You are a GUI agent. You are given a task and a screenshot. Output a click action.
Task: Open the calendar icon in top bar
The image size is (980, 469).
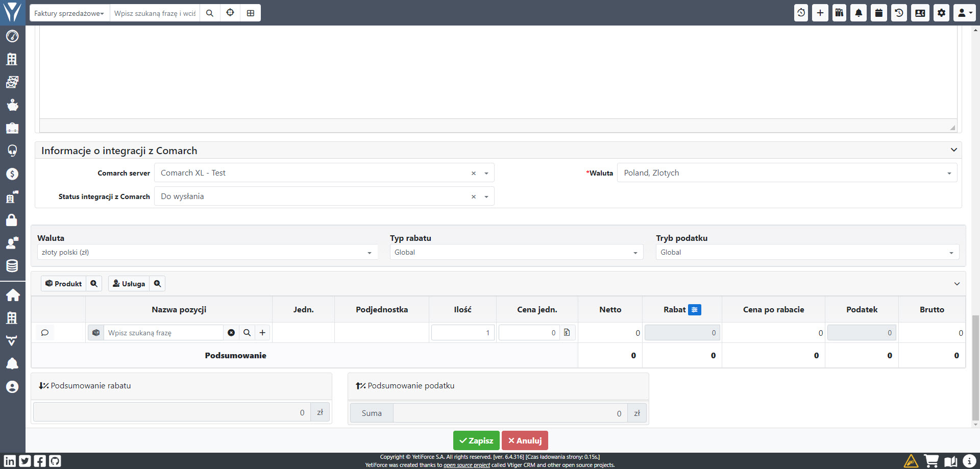[x=879, y=13]
